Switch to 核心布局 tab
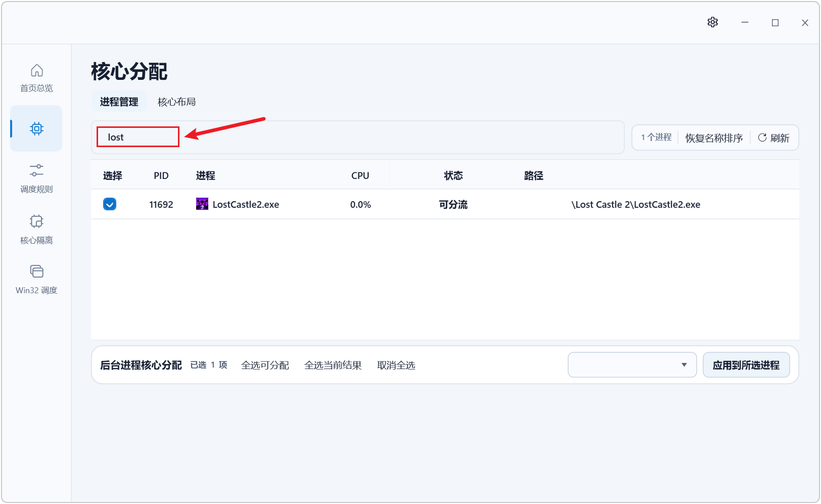This screenshot has width=821, height=504. coord(176,102)
